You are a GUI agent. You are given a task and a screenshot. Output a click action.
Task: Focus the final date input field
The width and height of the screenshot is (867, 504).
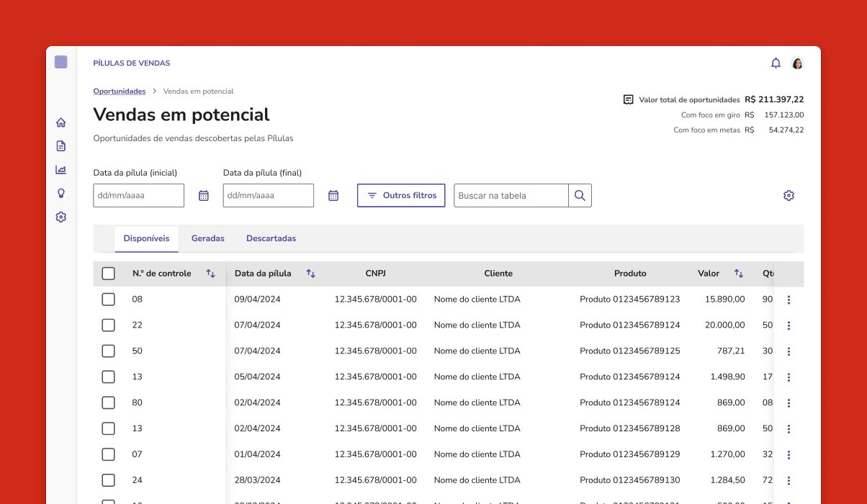pyautogui.click(x=268, y=196)
